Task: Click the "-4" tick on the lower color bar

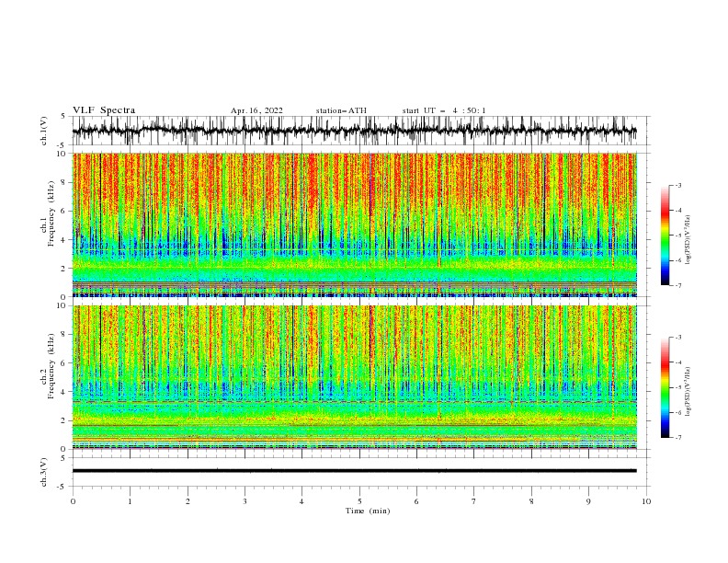Action: pos(678,362)
